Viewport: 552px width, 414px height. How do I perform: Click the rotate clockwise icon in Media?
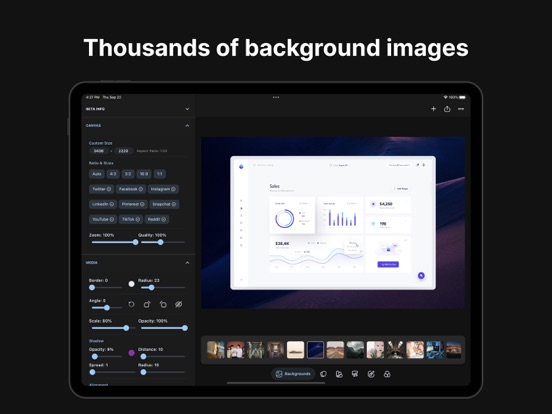pyautogui.click(x=147, y=304)
